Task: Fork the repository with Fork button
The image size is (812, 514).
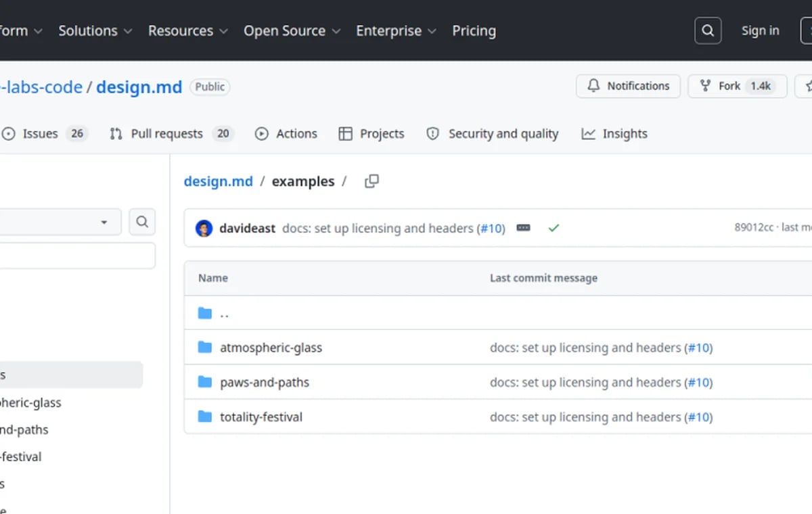Action: pos(738,86)
